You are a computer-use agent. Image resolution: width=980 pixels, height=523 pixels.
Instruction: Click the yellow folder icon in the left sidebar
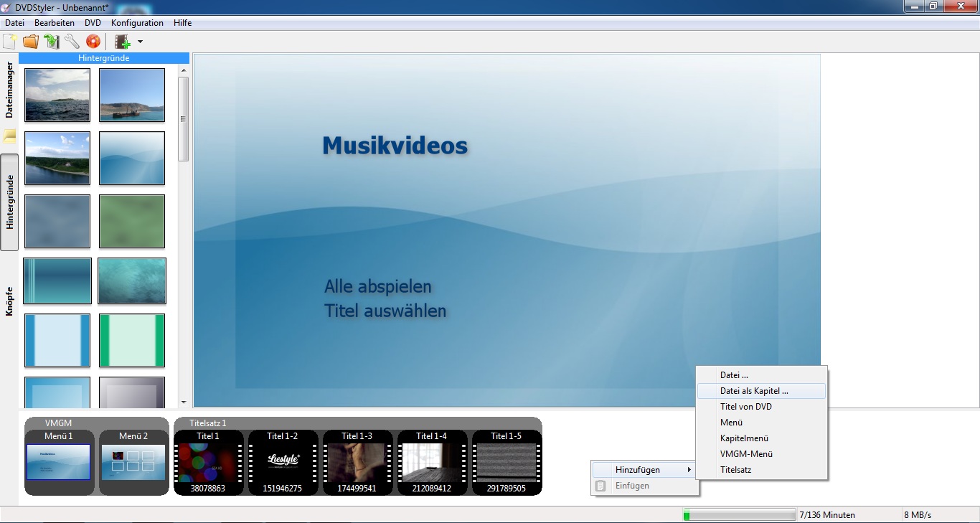pos(9,136)
